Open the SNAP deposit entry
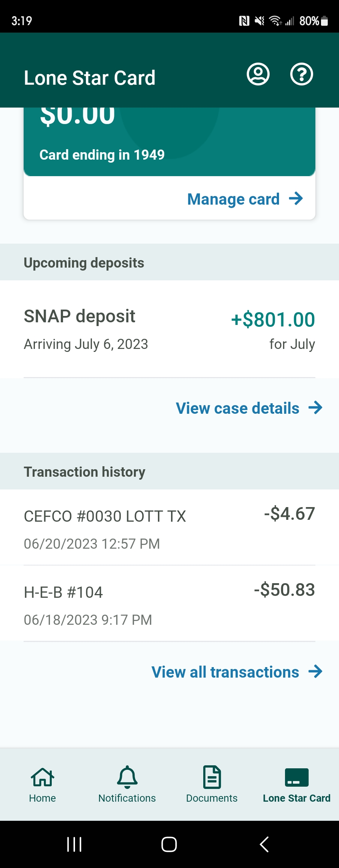Viewport: 339px width, 868px height. tap(169, 329)
